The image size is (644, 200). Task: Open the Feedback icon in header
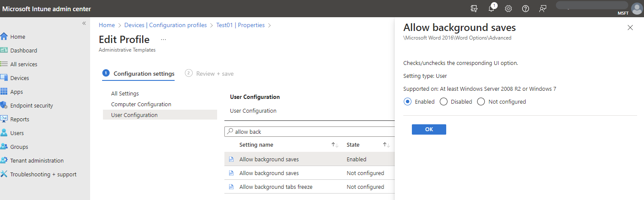click(x=543, y=9)
